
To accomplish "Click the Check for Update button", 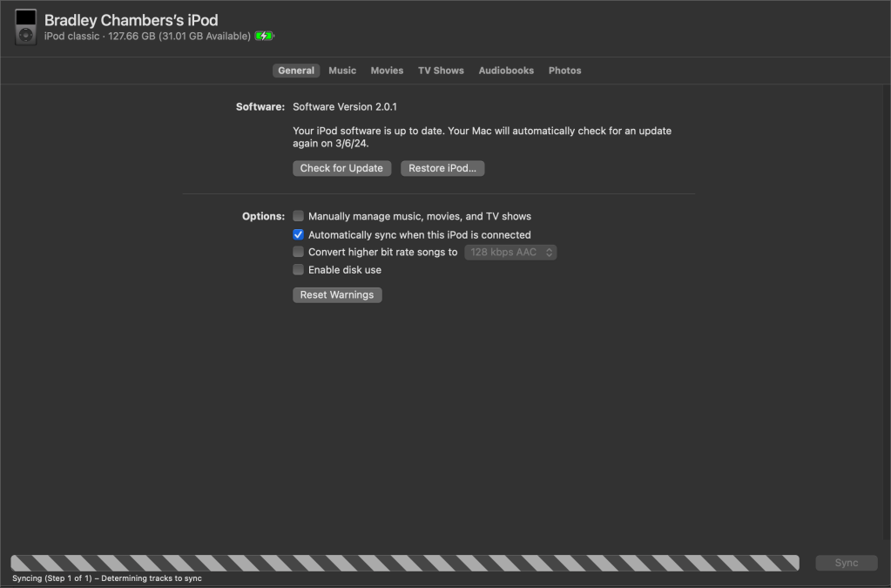I will pos(341,168).
